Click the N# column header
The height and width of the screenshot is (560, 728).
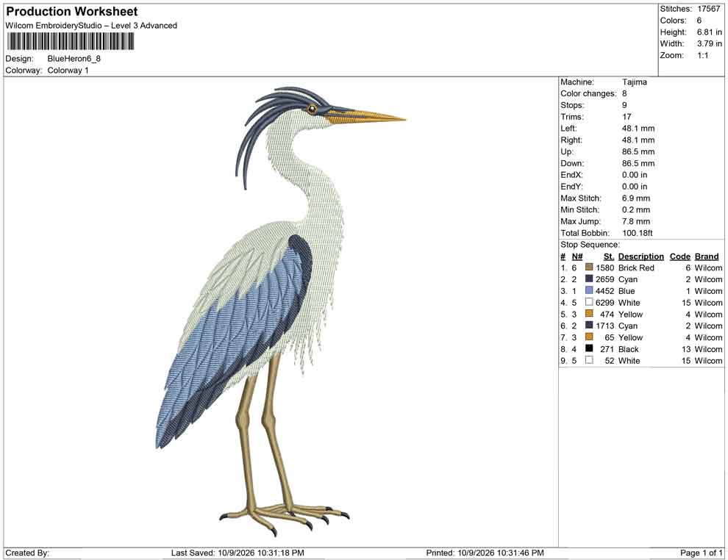point(577,256)
